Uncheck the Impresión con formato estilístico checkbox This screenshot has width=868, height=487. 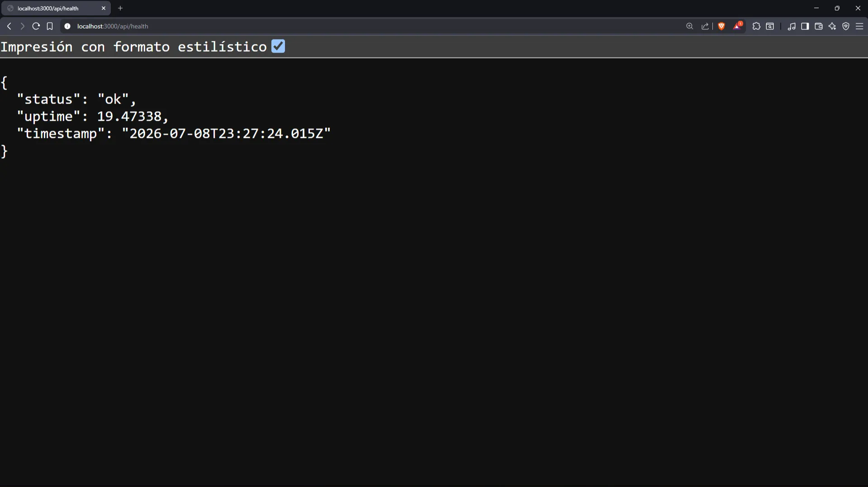pyautogui.click(x=278, y=46)
